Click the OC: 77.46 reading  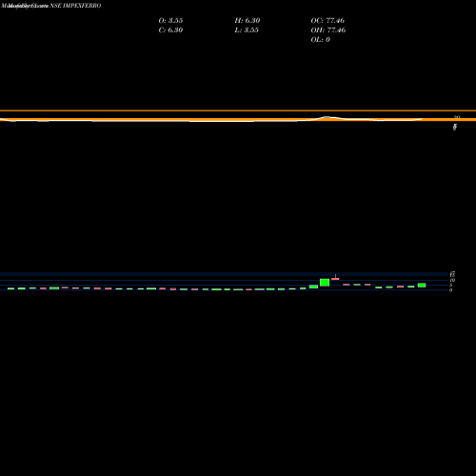(327, 20)
